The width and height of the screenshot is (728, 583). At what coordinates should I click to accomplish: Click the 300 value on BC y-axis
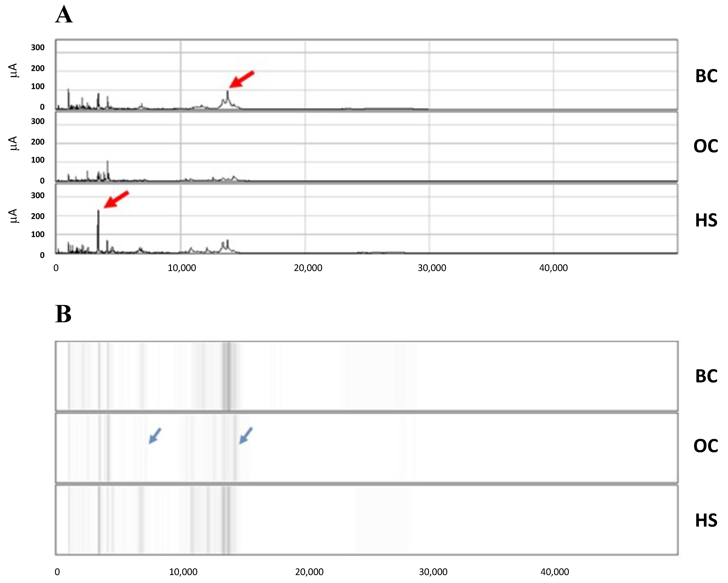click(x=38, y=48)
